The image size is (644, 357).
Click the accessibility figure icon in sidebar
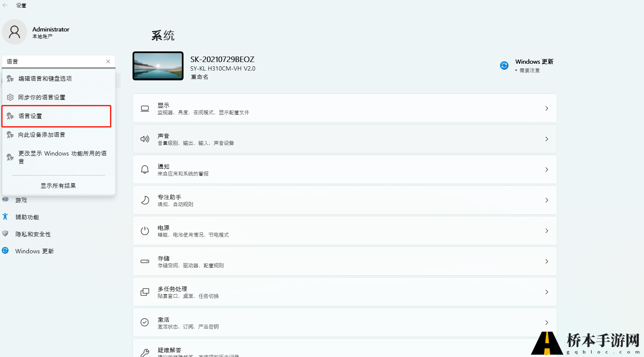click(x=5, y=216)
